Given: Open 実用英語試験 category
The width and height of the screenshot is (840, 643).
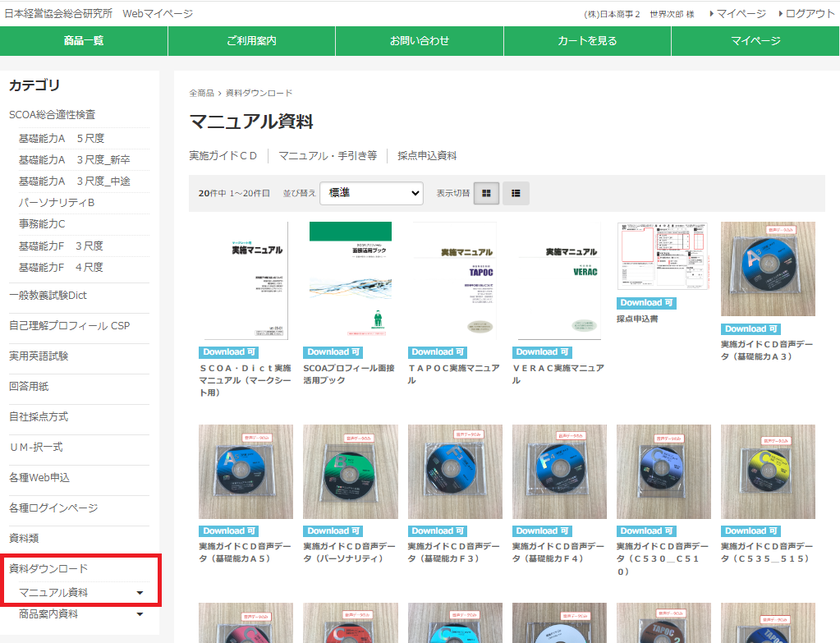Looking at the screenshot, I should pos(39,356).
